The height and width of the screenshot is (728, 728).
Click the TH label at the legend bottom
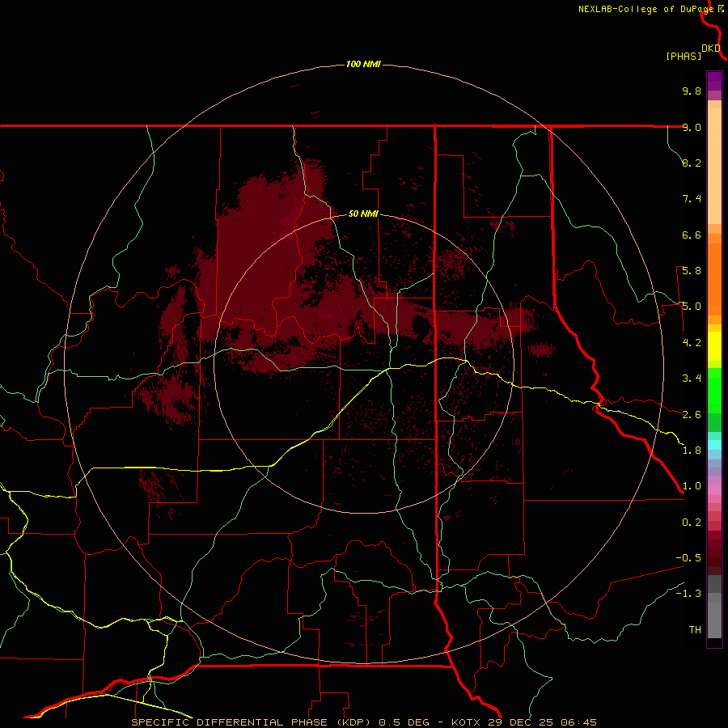click(x=695, y=630)
